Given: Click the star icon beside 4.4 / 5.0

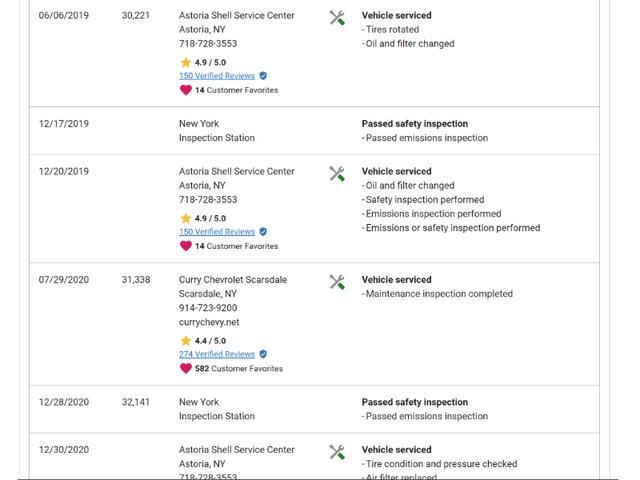Looking at the screenshot, I should point(186,340).
